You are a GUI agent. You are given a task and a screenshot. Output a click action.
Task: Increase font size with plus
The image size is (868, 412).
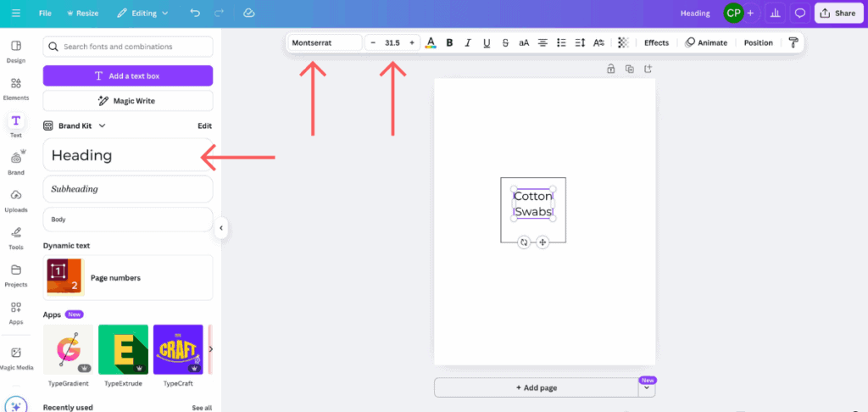tap(412, 42)
